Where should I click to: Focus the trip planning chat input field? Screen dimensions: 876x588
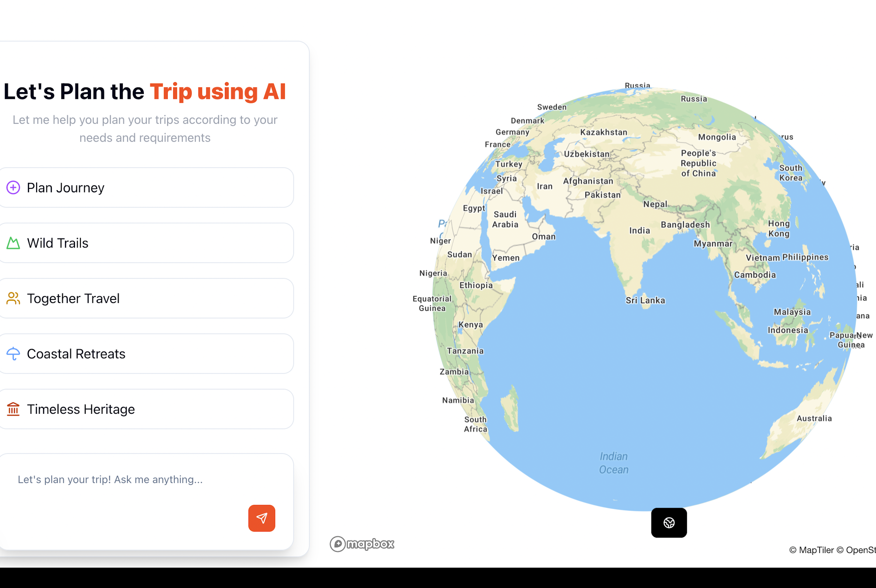coord(146,479)
